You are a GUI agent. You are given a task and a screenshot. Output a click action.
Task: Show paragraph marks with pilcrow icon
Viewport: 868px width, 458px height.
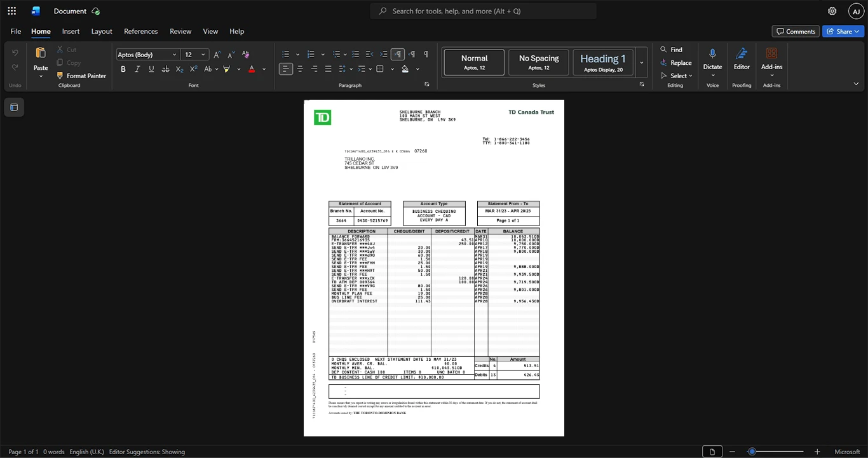426,55
